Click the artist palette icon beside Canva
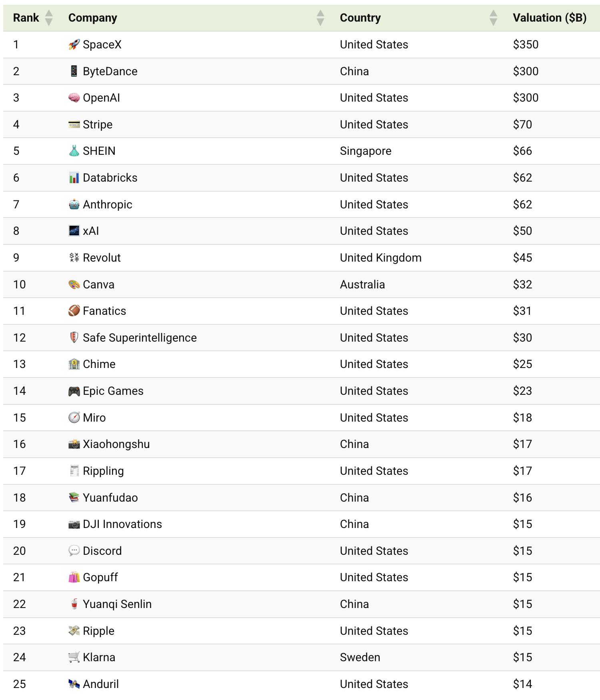This screenshot has height=700, width=600. 74,284
